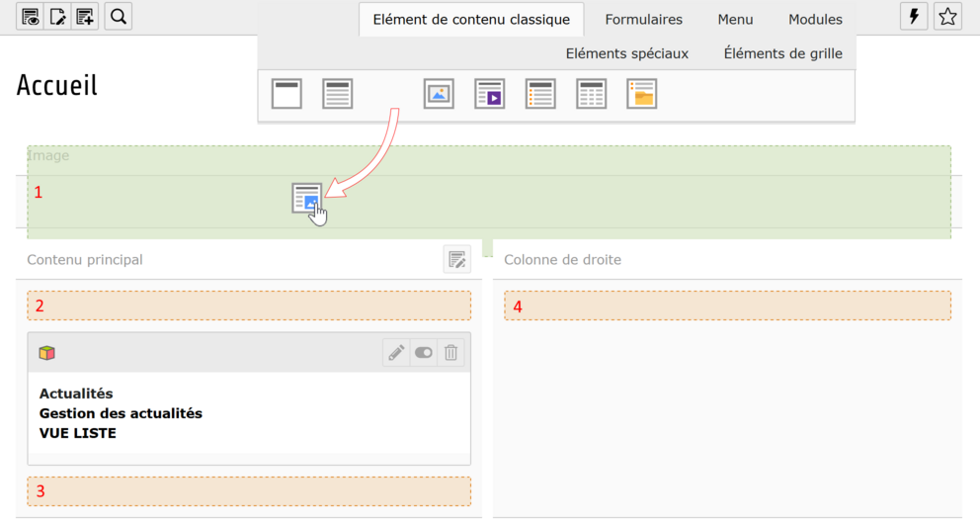980x526 pixels.
Task: Select the images-only content element icon
Action: [439, 94]
